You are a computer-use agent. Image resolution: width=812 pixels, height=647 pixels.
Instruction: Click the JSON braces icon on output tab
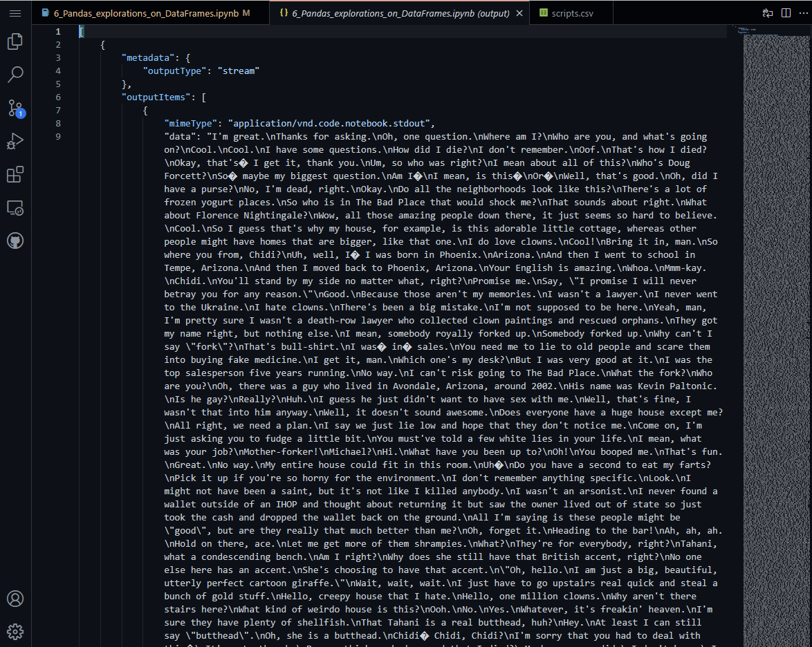(284, 13)
